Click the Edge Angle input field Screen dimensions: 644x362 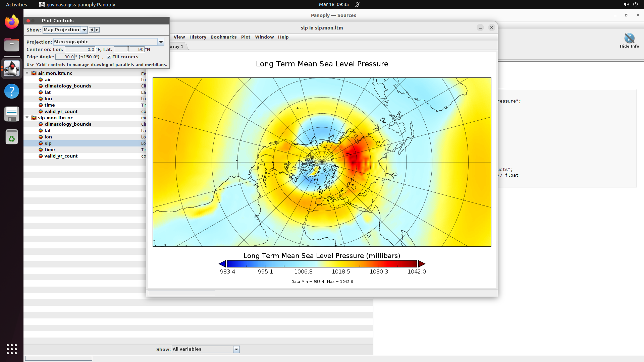click(65, 57)
